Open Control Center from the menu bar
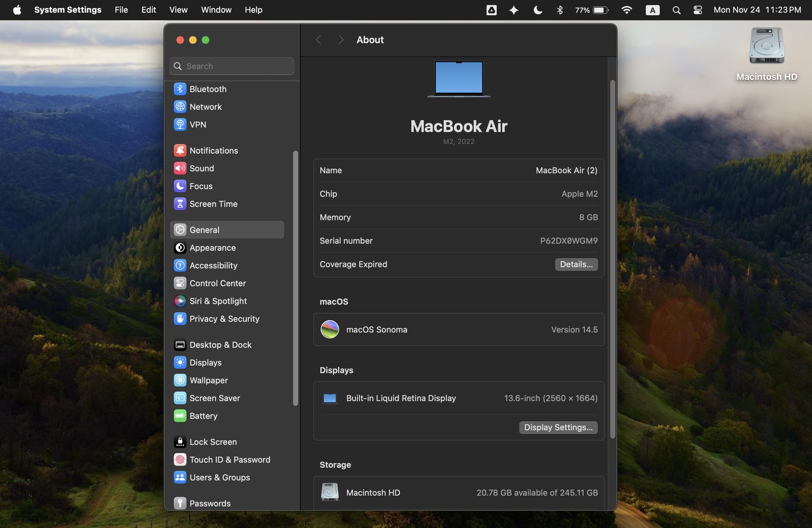The width and height of the screenshot is (812, 528). [698, 10]
